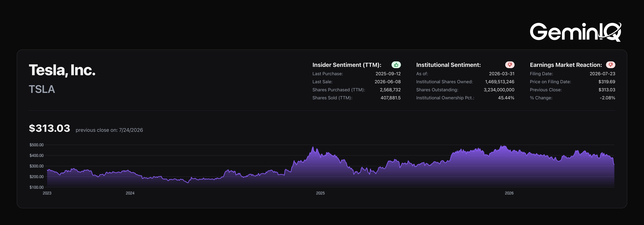Click the 2023 x-axis label

47,193
